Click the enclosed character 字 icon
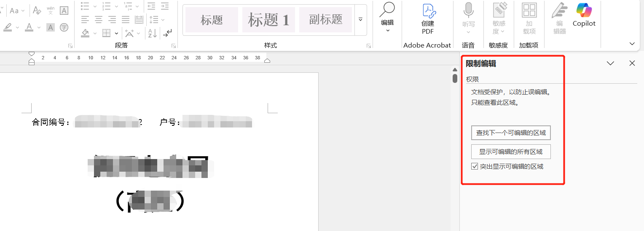644x231 pixels. click(x=64, y=27)
